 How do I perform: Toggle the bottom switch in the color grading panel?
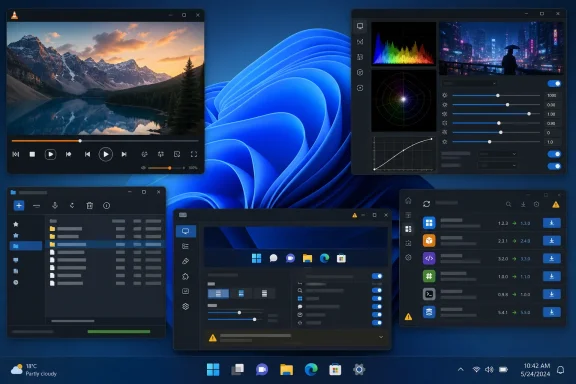pyautogui.click(x=554, y=166)
